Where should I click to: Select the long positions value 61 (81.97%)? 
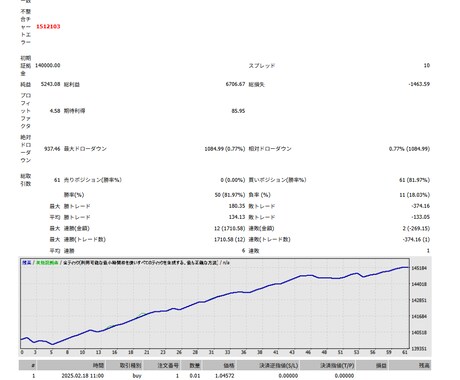(x=415, y=180)
